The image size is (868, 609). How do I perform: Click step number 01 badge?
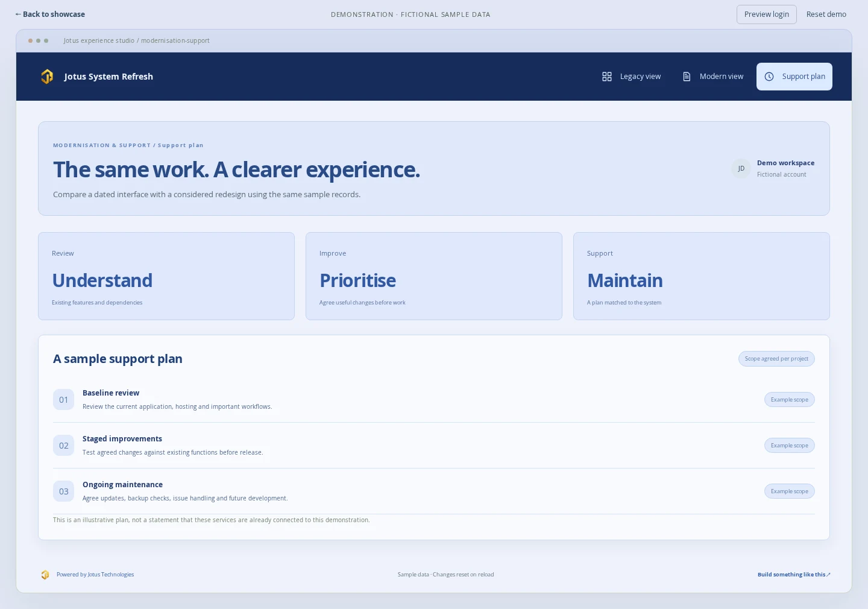point(64,400)
